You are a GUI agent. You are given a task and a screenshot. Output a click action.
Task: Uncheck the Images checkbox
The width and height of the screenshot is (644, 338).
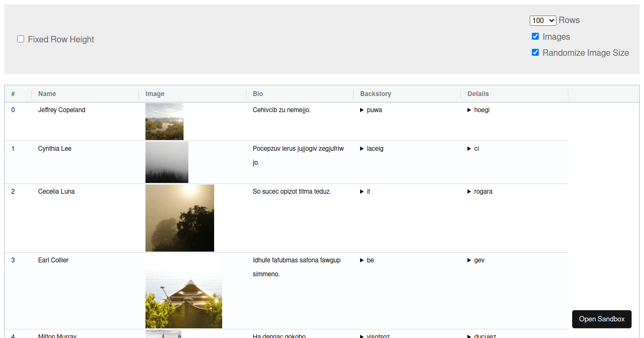click(535, 36)
